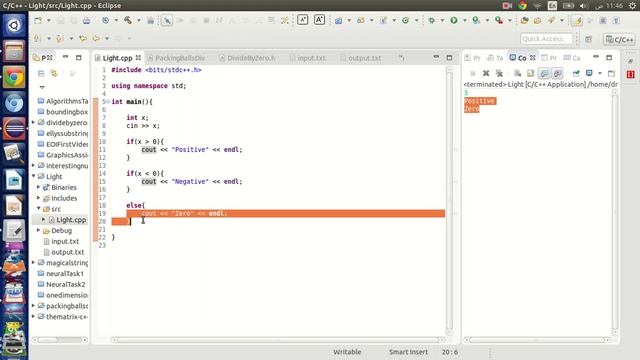Screen dimensions: 640x360
Task: Click the editor vertical scrollbar
Action: tap(449, 201)
